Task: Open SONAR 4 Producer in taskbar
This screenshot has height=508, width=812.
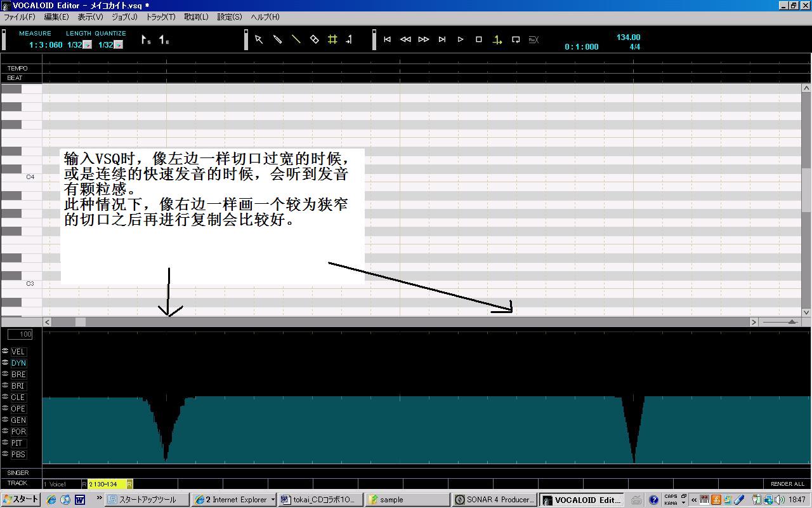Action: 495,500
